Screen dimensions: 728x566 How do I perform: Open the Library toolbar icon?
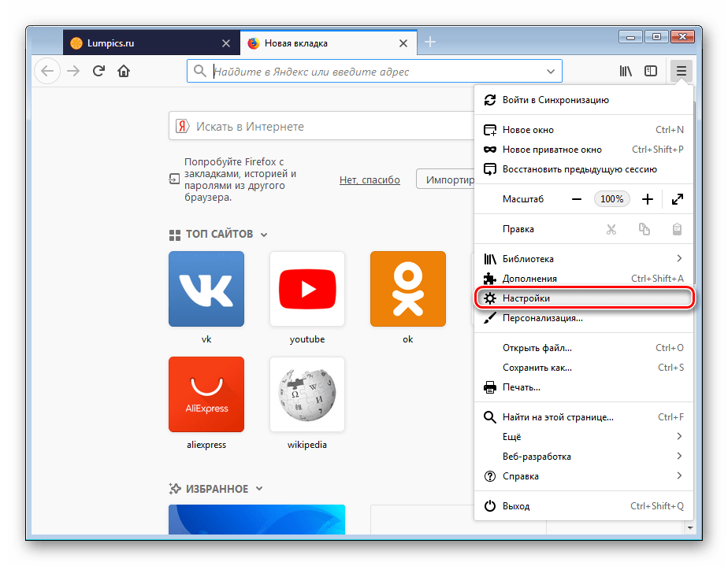626,71
